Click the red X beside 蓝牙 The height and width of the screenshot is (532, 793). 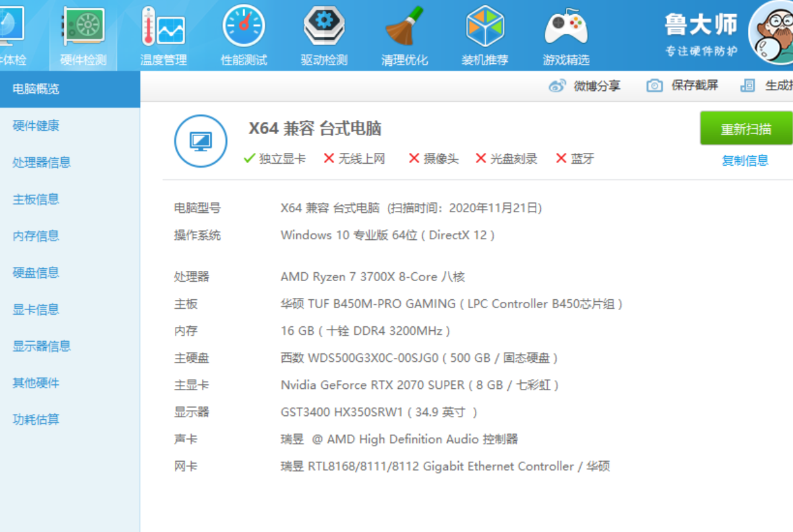(x=561, y=159)
